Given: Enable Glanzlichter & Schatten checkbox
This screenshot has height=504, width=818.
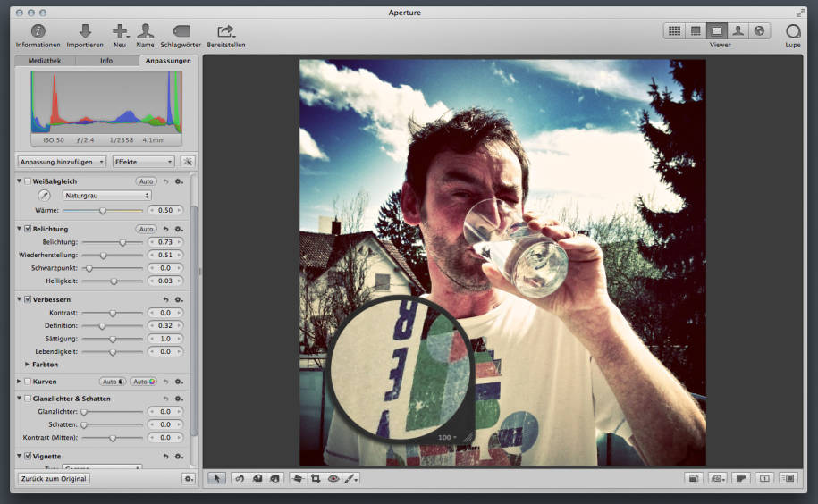Looking at the screenshot, I should [x=28, y=399].
